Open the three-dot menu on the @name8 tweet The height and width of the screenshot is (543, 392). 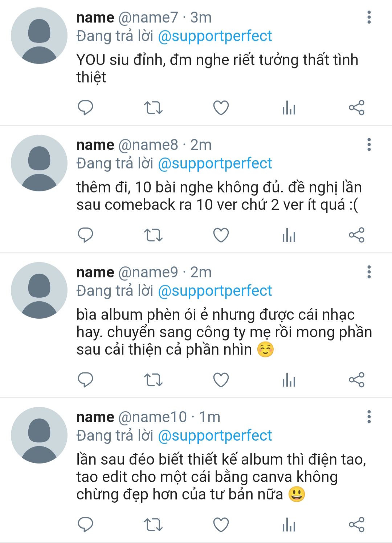369,144
